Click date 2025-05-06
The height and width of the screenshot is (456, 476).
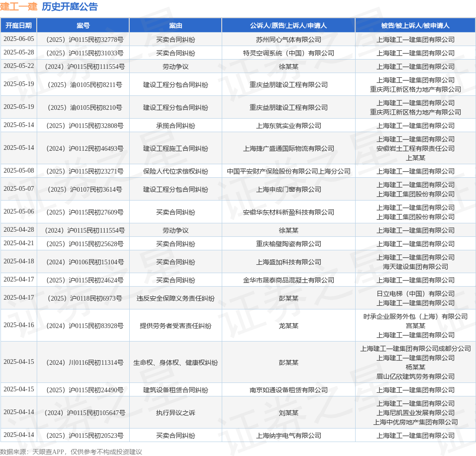click(19, 211)
